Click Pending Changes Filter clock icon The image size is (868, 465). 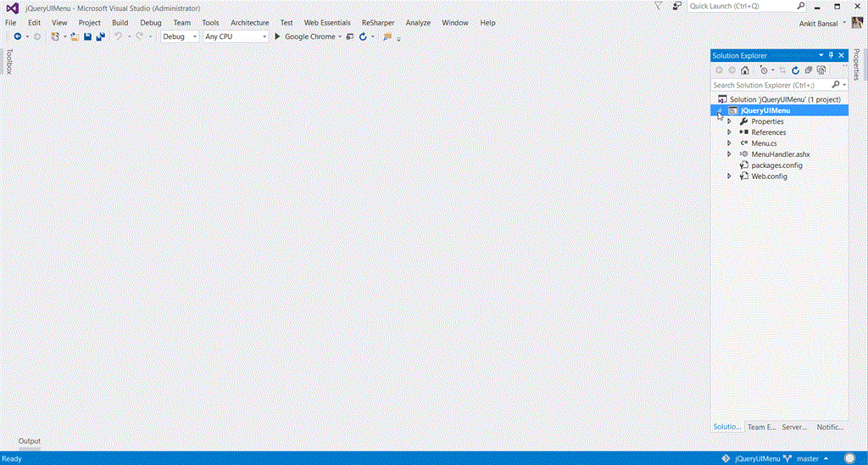(764, 70)
